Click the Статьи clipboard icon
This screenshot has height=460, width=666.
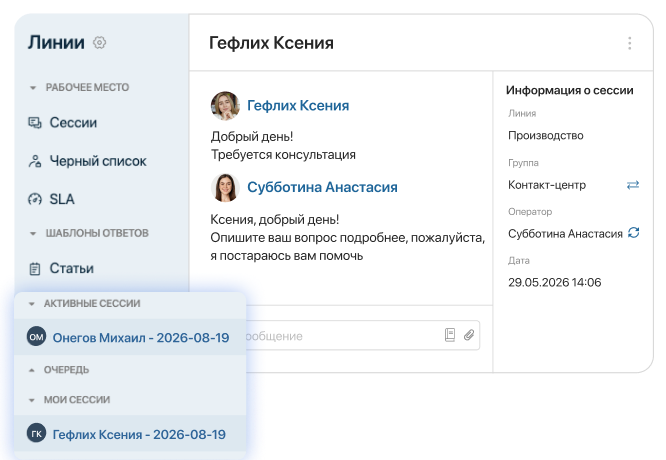pyautogui.click(x=35, y=268)
